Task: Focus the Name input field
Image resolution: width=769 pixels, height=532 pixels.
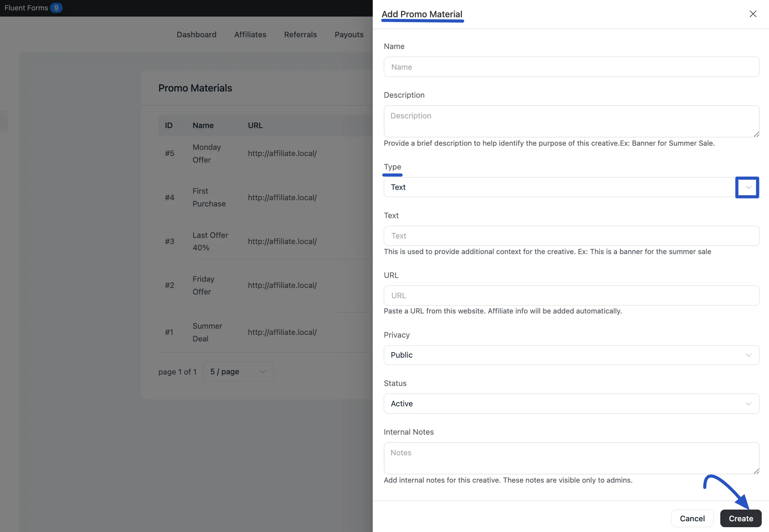Action: click(571, 67)
